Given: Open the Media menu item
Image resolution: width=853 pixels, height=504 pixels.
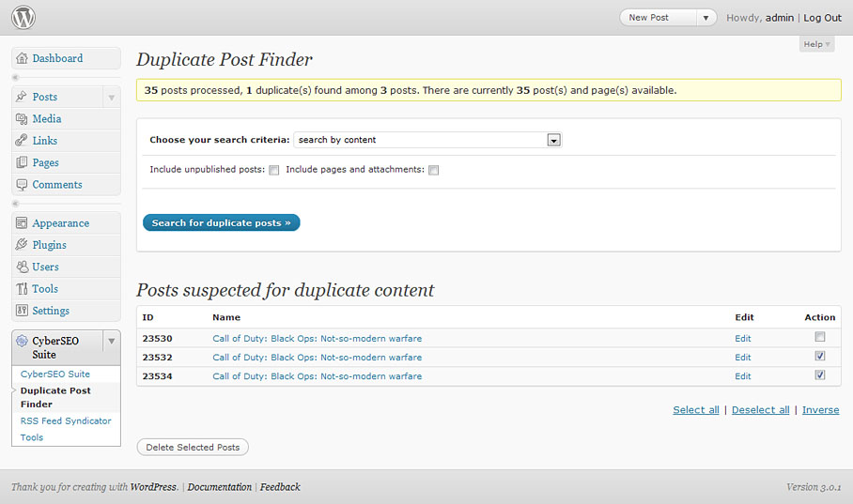Looking at the screenshot, I should [47, 118].
